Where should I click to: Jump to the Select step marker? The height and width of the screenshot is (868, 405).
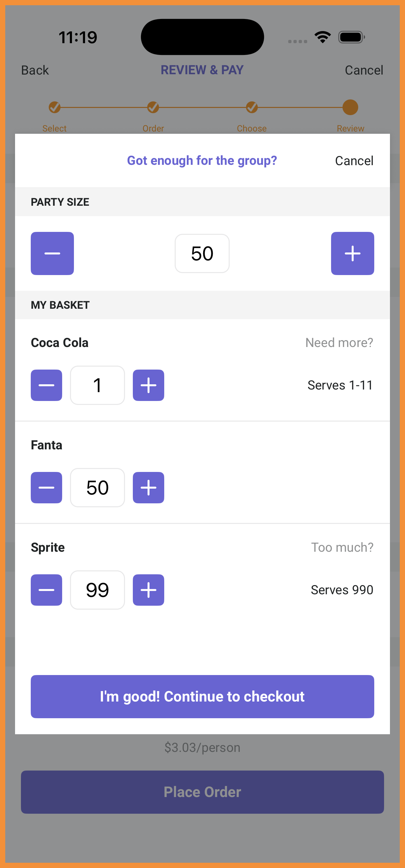click(54, 108)
